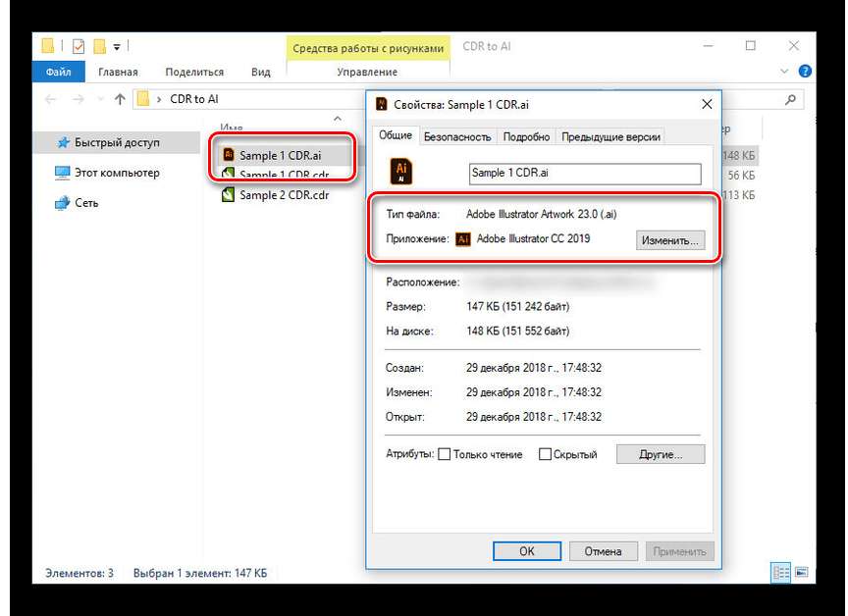Open the Файл menu in Explorer
This screenshot has width=848, height=616.
[58, 72]
